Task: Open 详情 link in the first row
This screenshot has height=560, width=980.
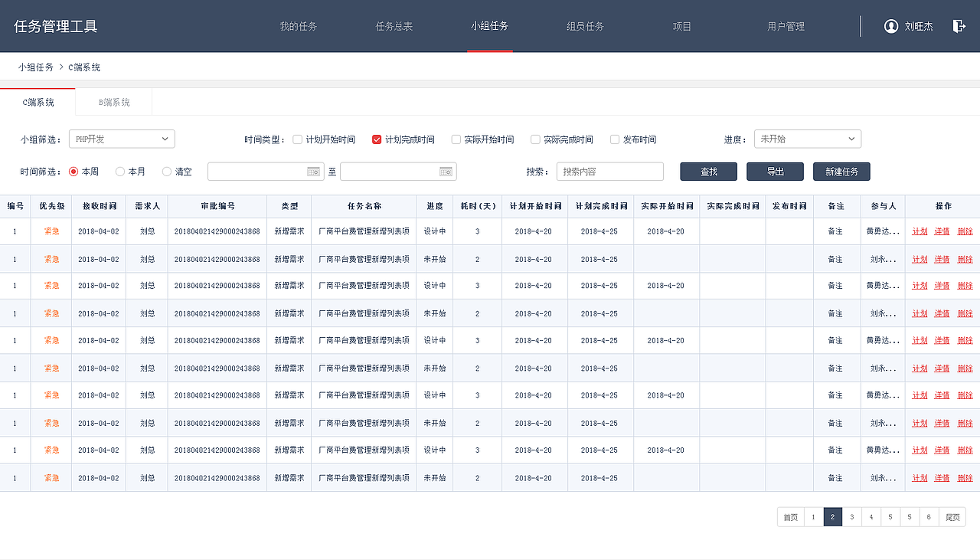Action: [941, 231]
